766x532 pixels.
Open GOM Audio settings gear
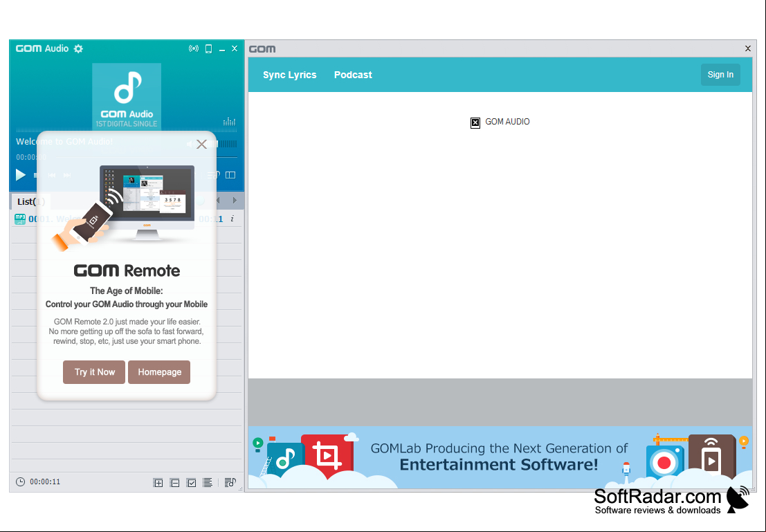(x=78, y=48)
